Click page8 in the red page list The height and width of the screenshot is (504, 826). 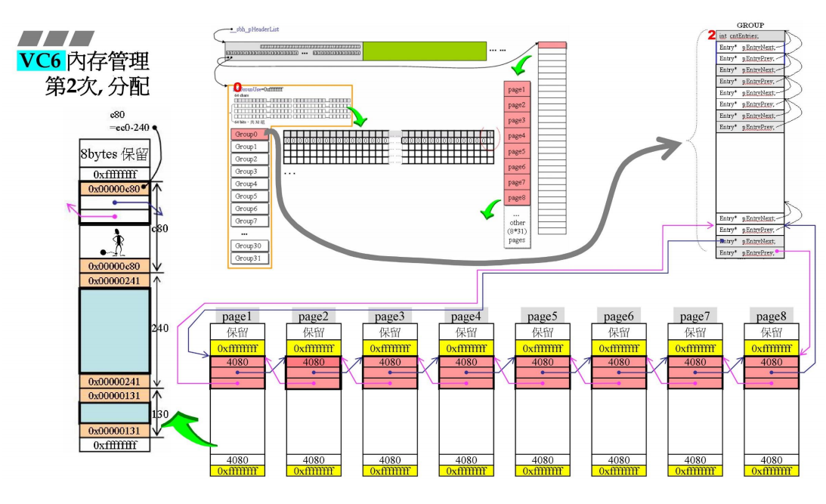click(x=517, y=198)
